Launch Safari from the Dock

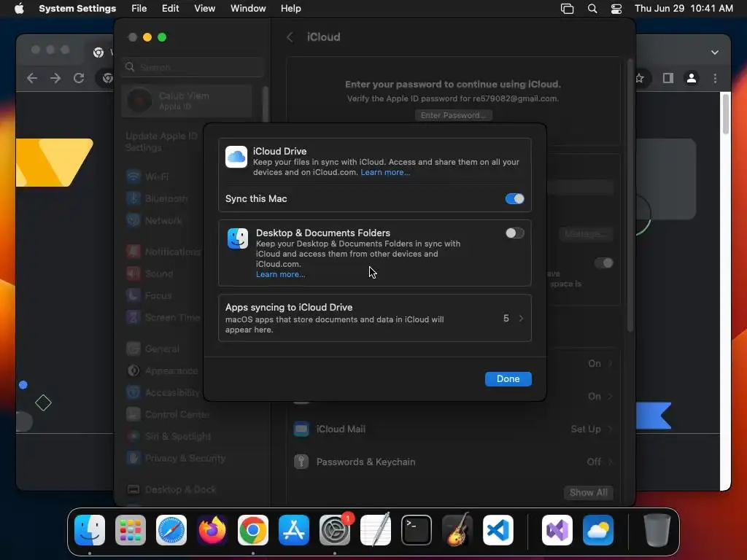coord(171,530)
